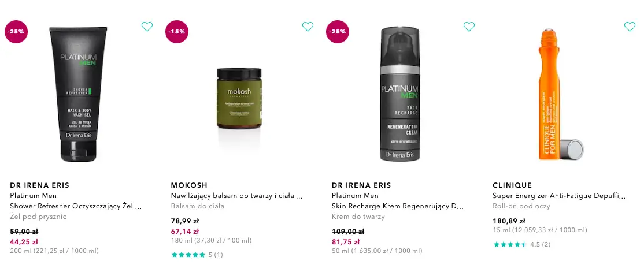Open Mokosh green jar product image
The width and height of the screenshot is (644, 276).
coord(239,99)
